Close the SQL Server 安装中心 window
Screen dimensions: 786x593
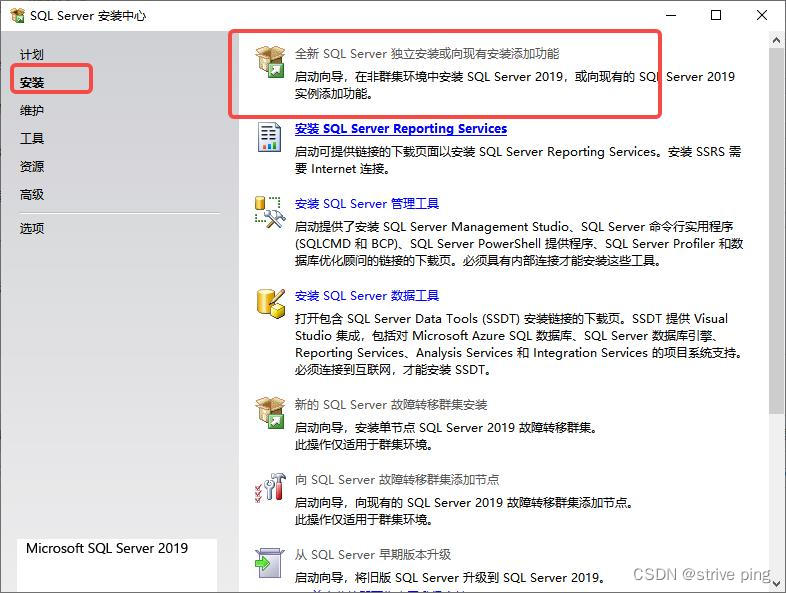(x=762, y=16)
